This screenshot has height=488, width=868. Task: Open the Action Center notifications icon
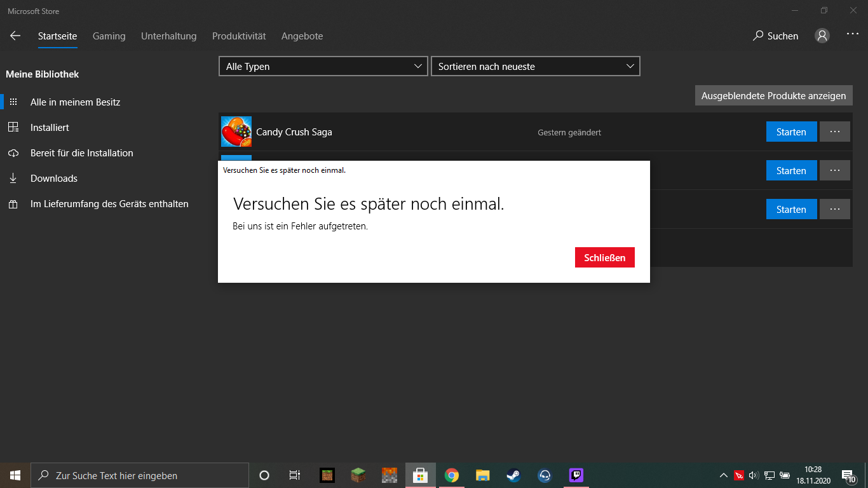click(848, 475)
